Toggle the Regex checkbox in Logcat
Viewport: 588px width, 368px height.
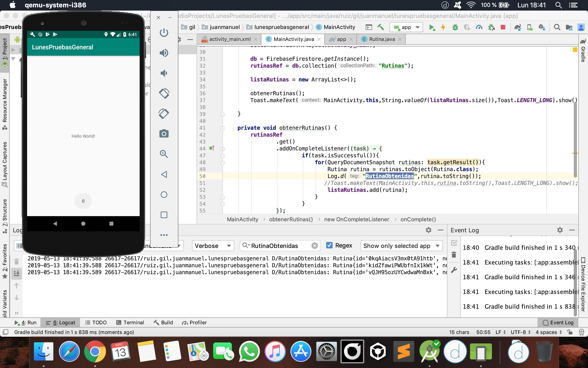[329, 245]
